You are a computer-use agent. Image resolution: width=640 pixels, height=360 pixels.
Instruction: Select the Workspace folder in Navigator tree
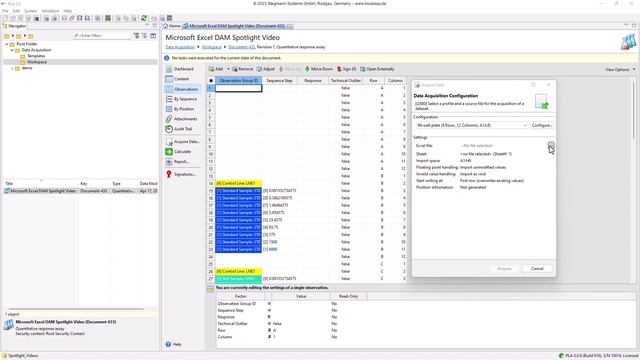click(37, 62)
